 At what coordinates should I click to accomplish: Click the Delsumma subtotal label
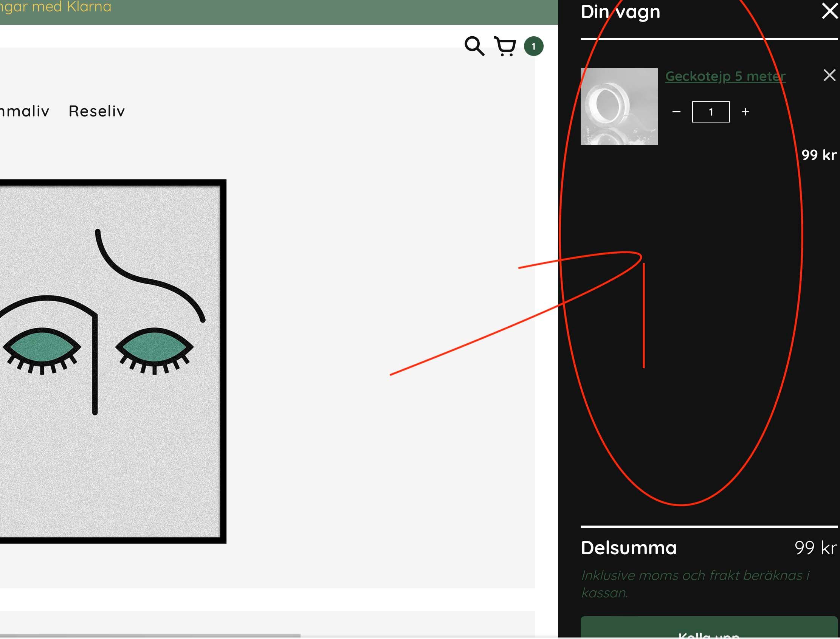tap(629, 548)
